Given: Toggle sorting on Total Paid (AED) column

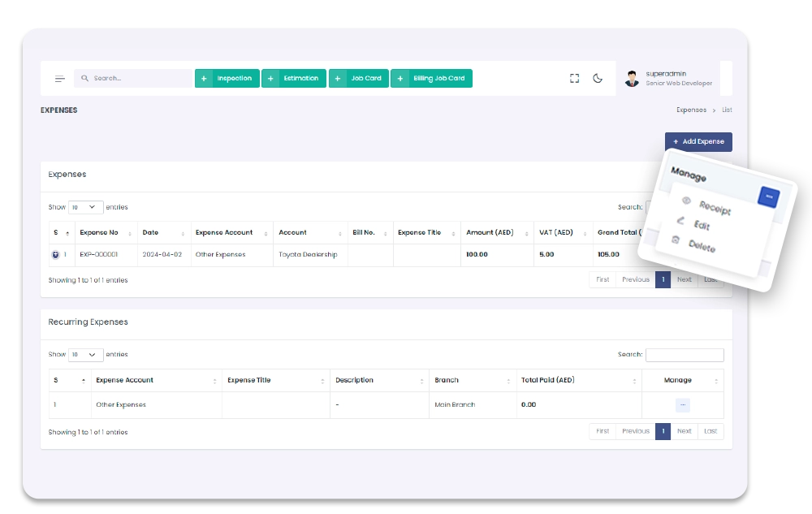Looking at the screenshot, I should pos(547,379).
